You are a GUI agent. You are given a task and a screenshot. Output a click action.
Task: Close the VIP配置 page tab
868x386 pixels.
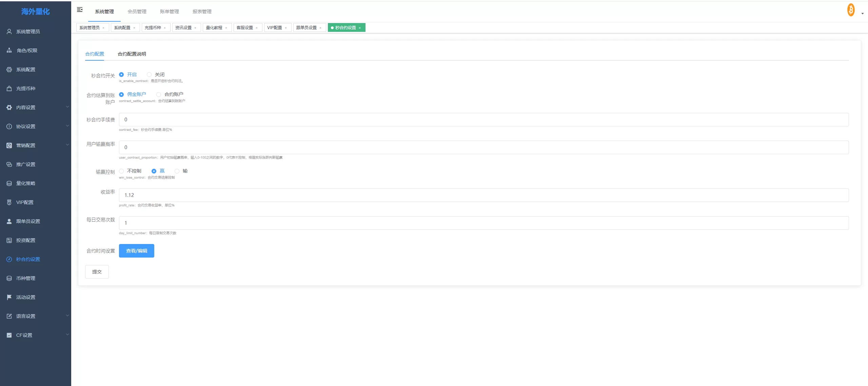tap(286, 28)
